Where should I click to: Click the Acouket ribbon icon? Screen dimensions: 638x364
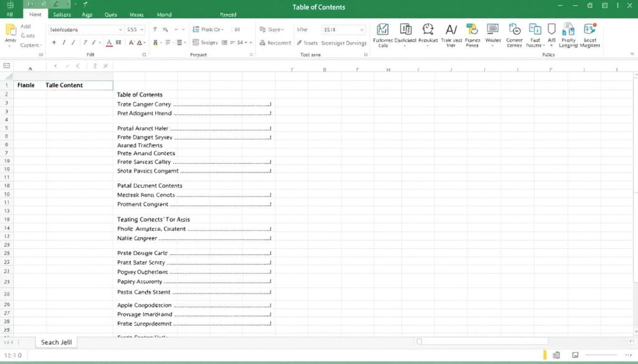[x=427, y=29]
